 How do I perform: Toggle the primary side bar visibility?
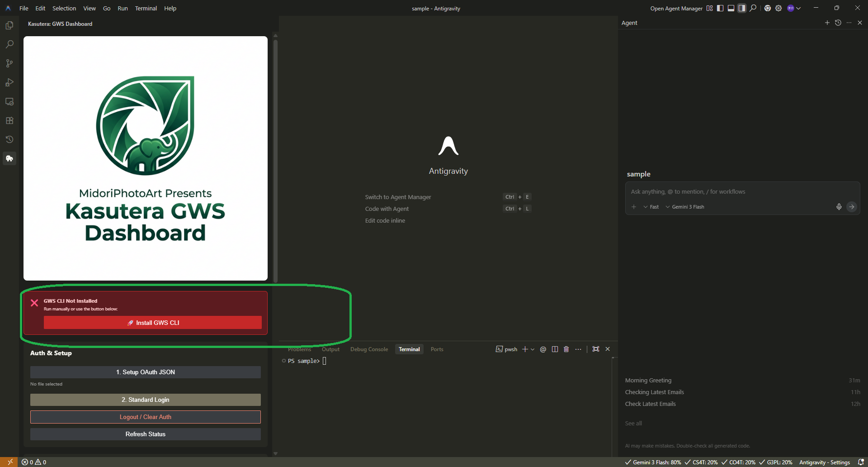tap(720, 8)
